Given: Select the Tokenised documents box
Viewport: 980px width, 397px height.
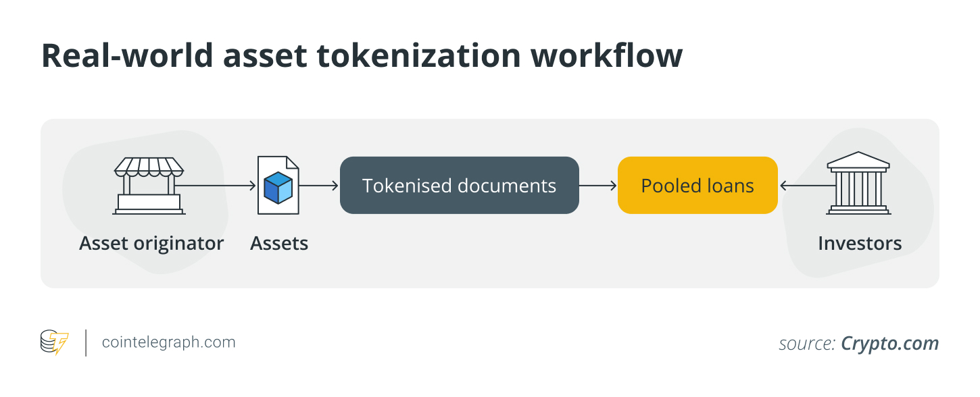Looking at the screenshot, I should coord(460,186).
